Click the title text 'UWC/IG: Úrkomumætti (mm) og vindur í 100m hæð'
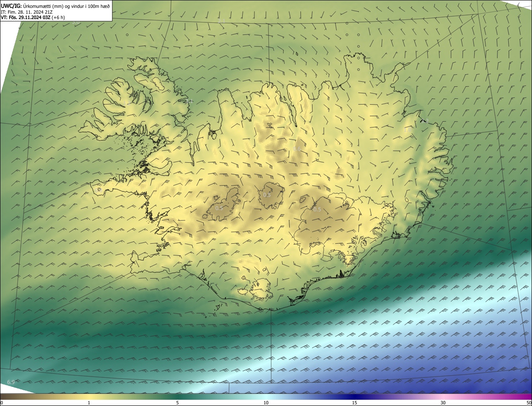 (55, 6)
